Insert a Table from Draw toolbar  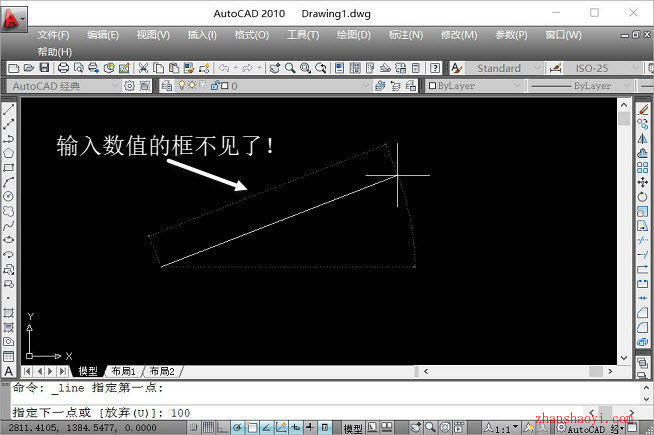pyautogui.click(x=8, y=356)
